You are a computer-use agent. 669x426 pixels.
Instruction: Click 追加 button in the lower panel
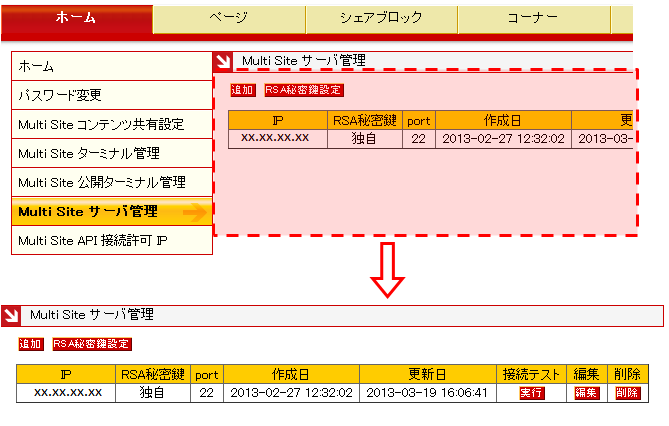pos(31,344)
